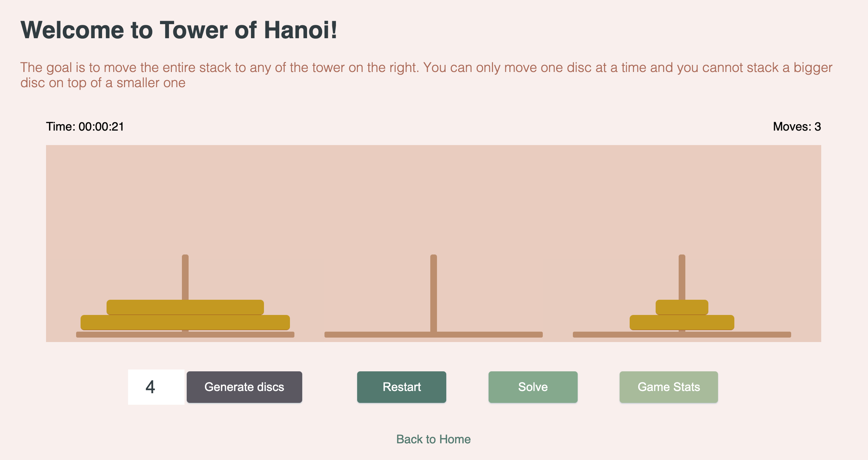The image size is (868, 460).
Task: Select the smallest disc on right tower
Action: click(x=682, y=307)
